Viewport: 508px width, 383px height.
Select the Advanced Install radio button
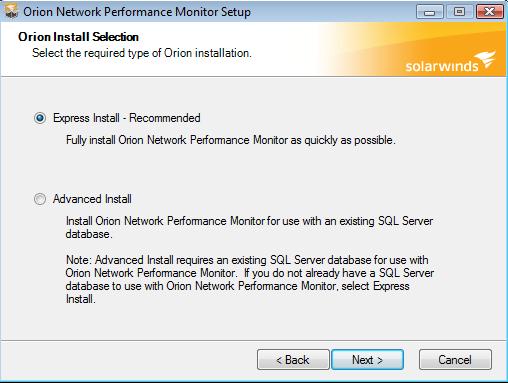tap(40, 199)
